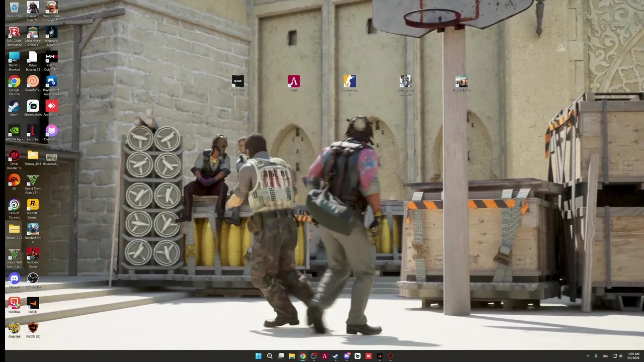Select the Basketball_ video file on the desktop

51,158
